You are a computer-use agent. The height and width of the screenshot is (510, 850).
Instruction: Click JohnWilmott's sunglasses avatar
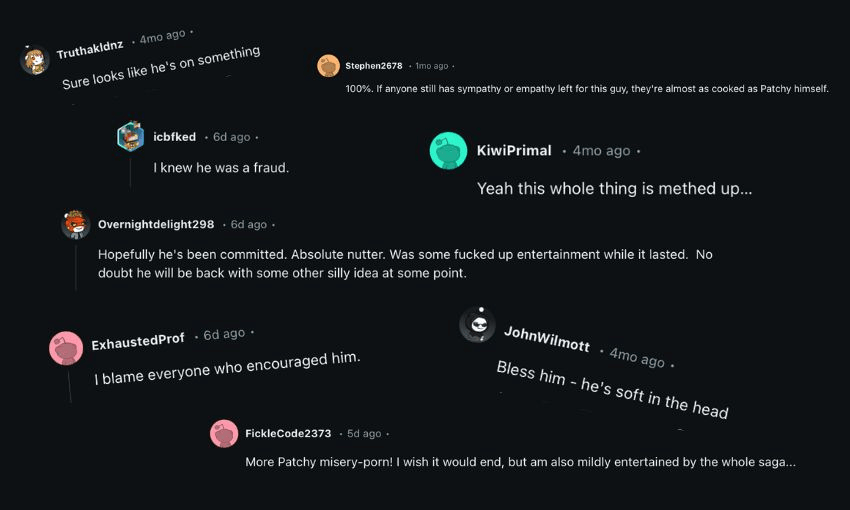coord(477,325)
